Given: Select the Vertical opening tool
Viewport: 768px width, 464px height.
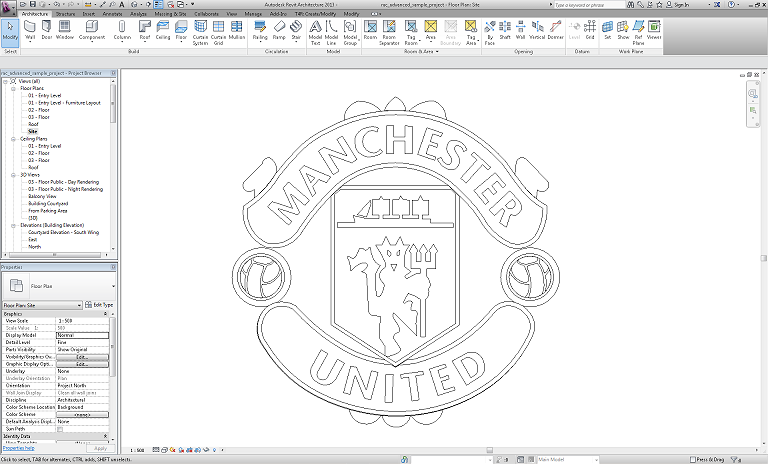Looking at the screenshot, I should point(537,31).
